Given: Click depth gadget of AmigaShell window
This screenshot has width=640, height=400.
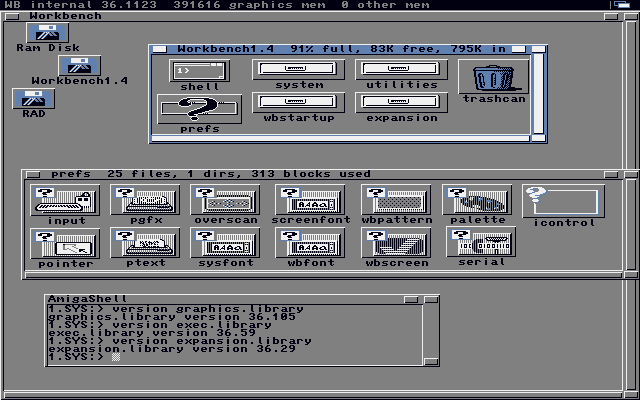Looking at the screenshot, I should coord(431,299).
